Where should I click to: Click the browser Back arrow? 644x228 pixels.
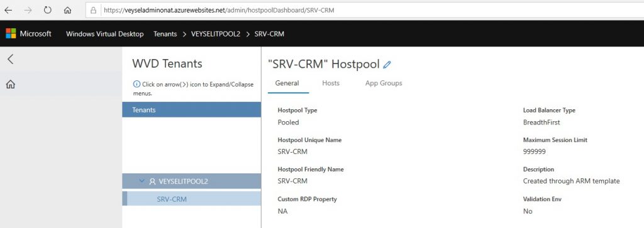tap(8, 10)
